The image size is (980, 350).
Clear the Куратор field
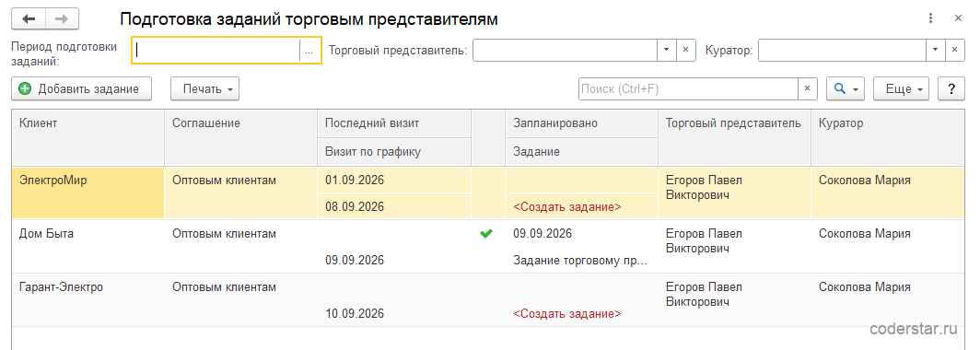(x=954, y=50)
